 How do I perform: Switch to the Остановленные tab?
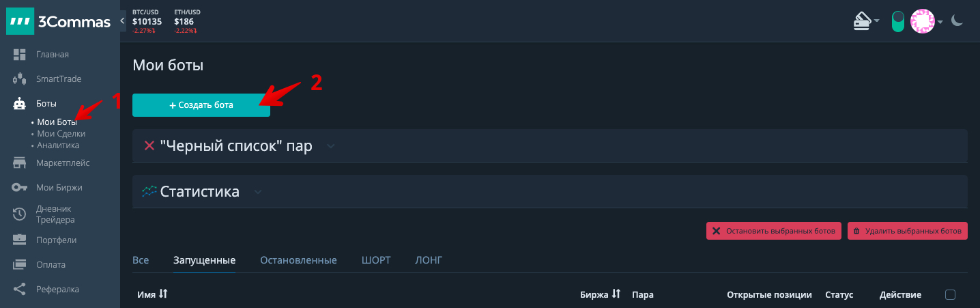click(298, 260)
